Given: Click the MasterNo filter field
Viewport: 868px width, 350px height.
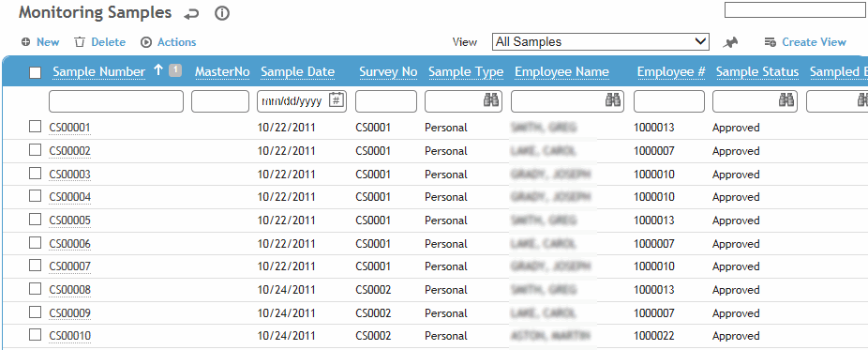Looking at the screenshot, I should pos(220,101).
